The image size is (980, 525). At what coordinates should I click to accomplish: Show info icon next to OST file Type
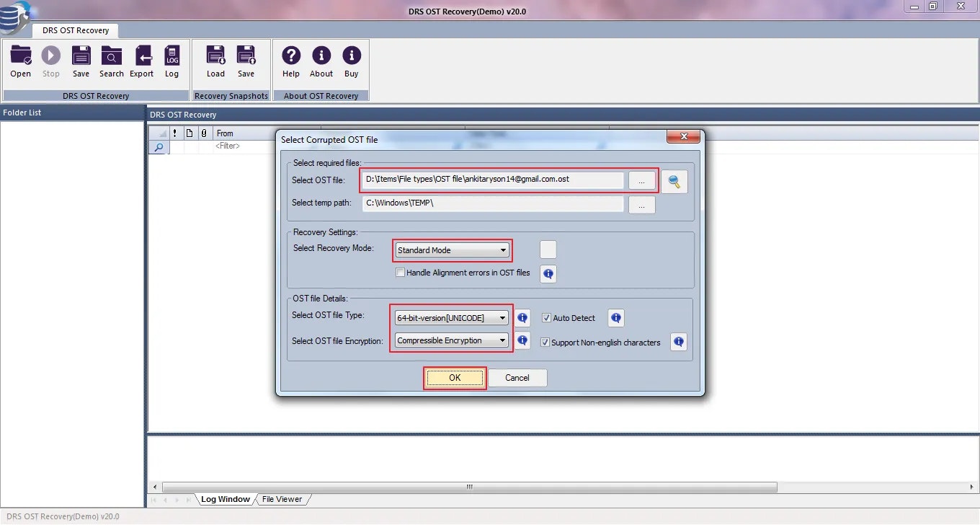point(522,317)
